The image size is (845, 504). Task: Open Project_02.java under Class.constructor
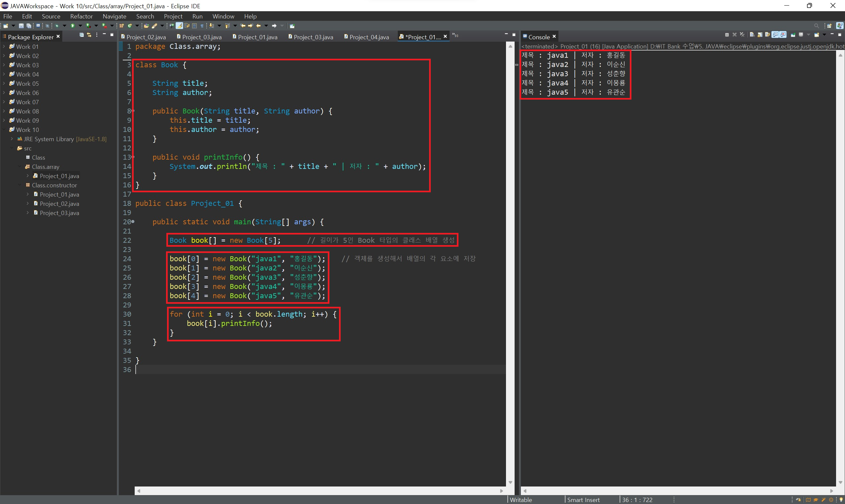point(59,204)
